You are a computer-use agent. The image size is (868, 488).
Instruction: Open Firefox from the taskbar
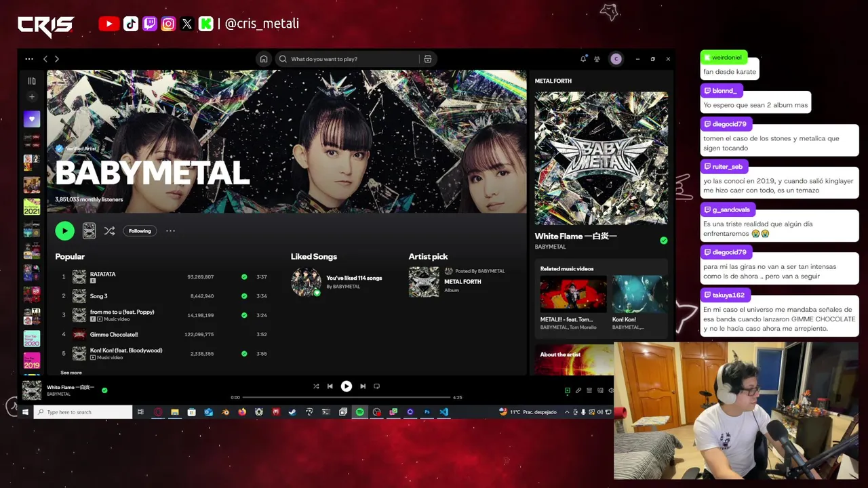click(242, 412)
